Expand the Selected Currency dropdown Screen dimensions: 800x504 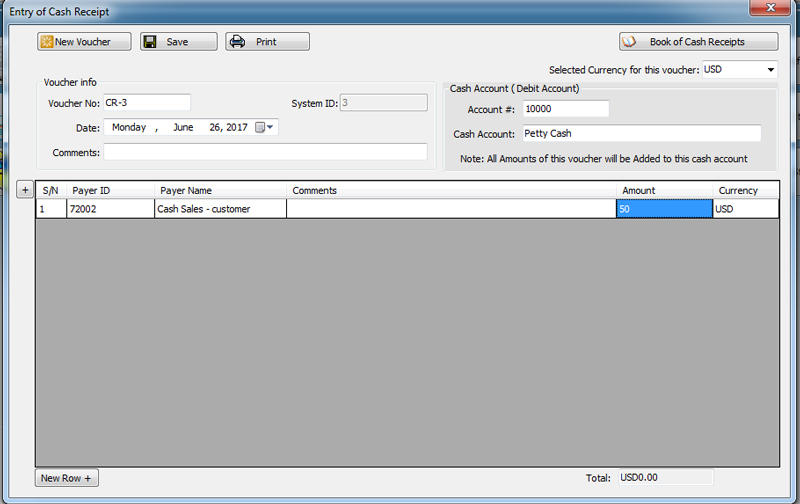coord(770,69)
